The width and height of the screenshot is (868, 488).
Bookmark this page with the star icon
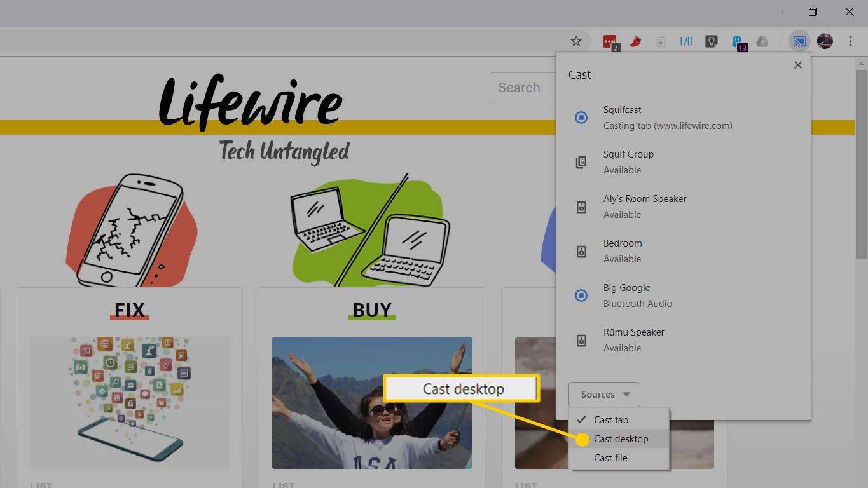(576, 41)
